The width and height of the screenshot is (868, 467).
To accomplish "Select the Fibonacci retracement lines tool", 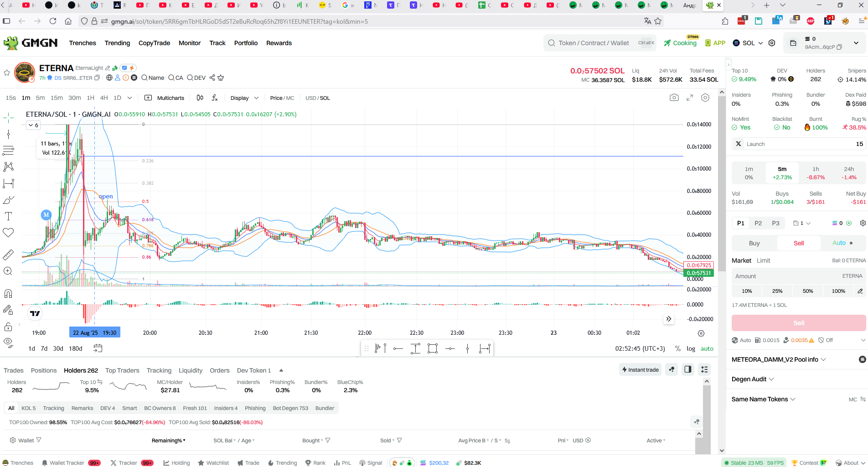I will [8, 150].
